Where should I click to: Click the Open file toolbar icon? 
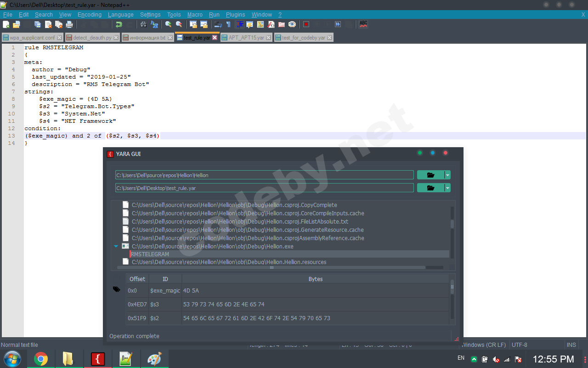click(17, 24)
